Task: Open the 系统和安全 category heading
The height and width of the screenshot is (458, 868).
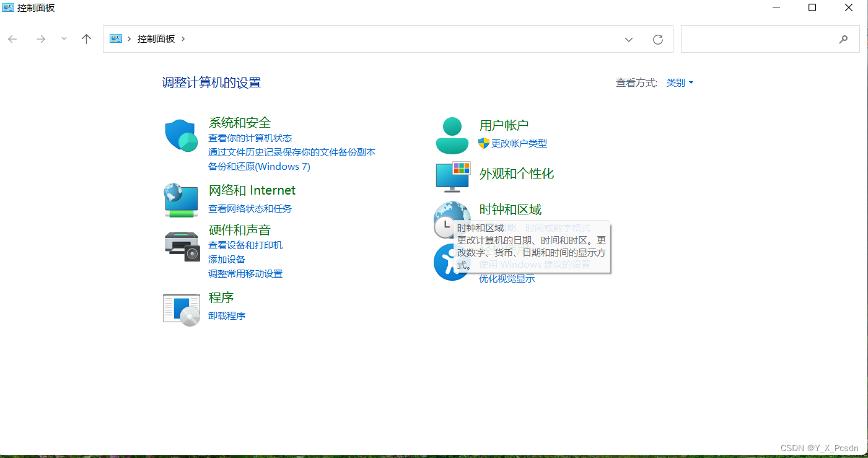Action: [x=240, y=123]
